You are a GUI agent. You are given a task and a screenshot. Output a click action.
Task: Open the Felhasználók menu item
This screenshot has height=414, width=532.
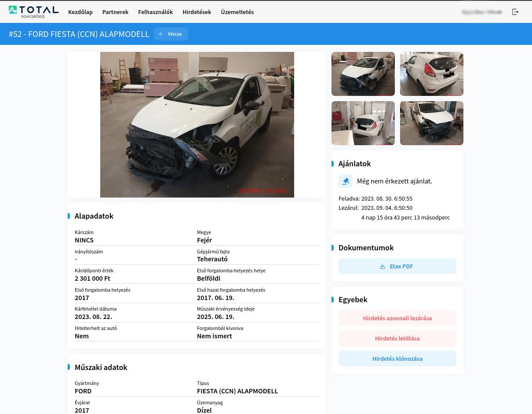click(155, 12)
